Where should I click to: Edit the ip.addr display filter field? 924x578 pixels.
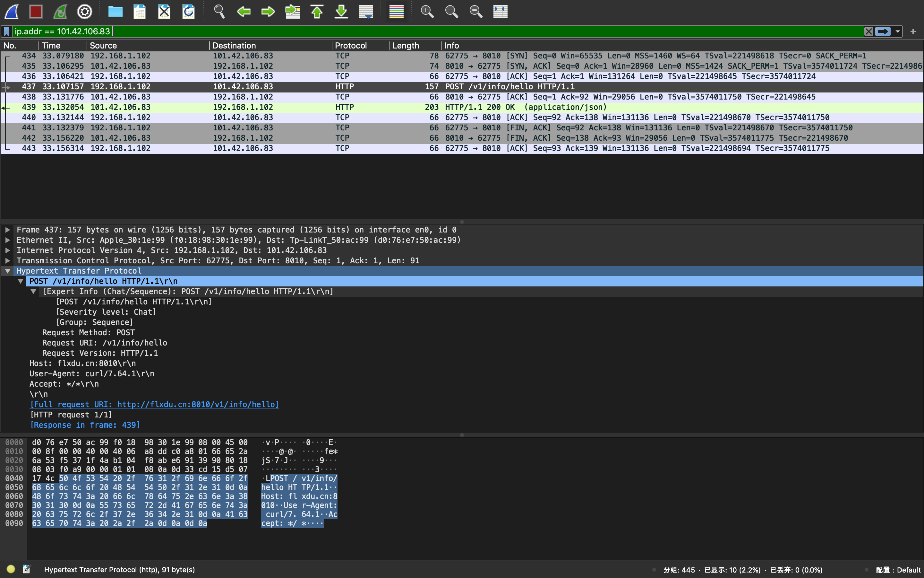438,31
